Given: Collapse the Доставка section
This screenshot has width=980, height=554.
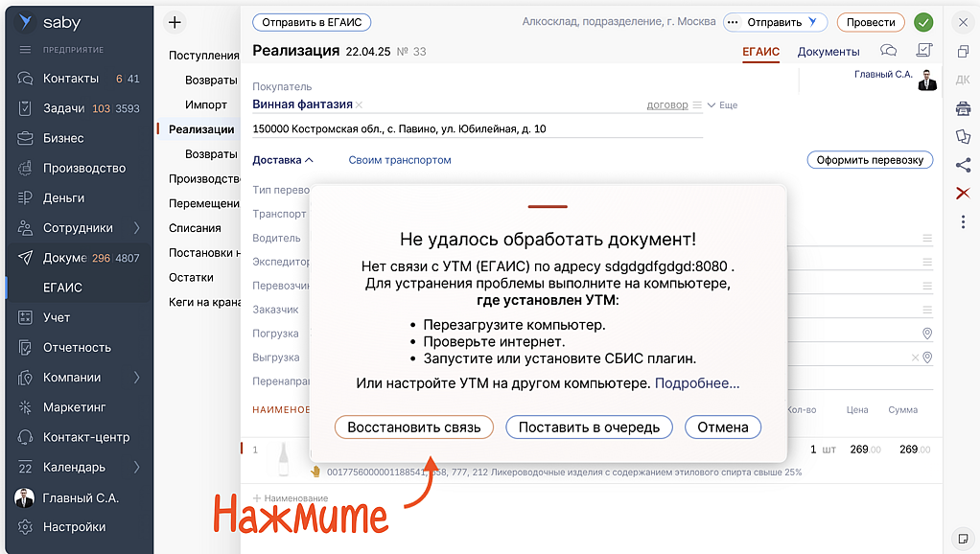Looking at the screenshot, I should pos(283,160).
